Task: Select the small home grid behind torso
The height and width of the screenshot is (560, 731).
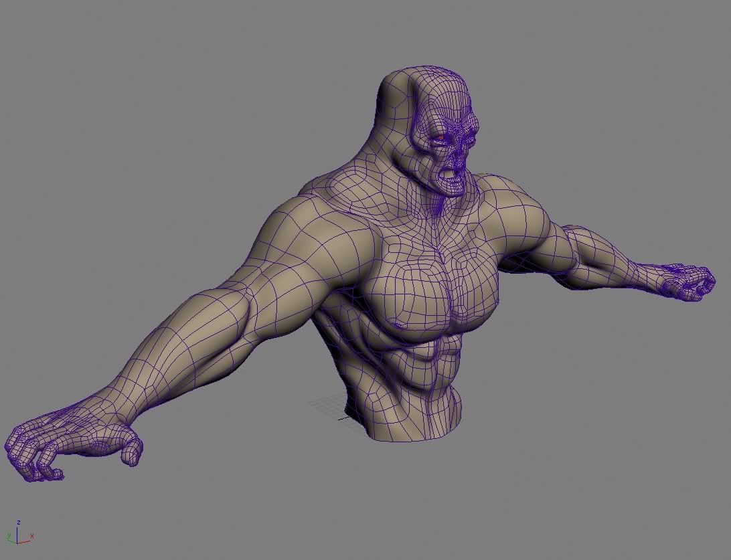Action: pos(327,407)
